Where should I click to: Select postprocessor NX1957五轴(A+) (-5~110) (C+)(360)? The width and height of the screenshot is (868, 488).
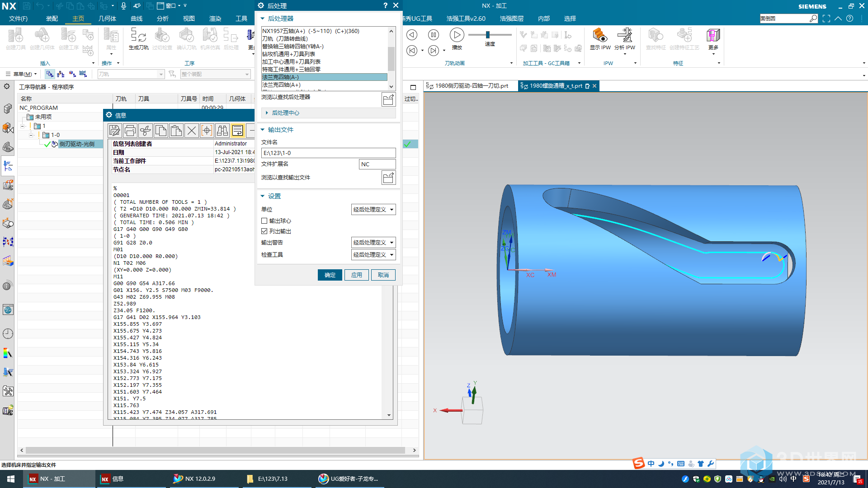coord(325,31)
